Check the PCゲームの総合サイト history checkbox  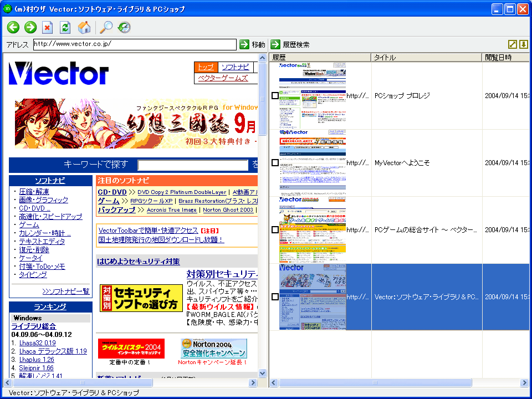click(275, 229)
